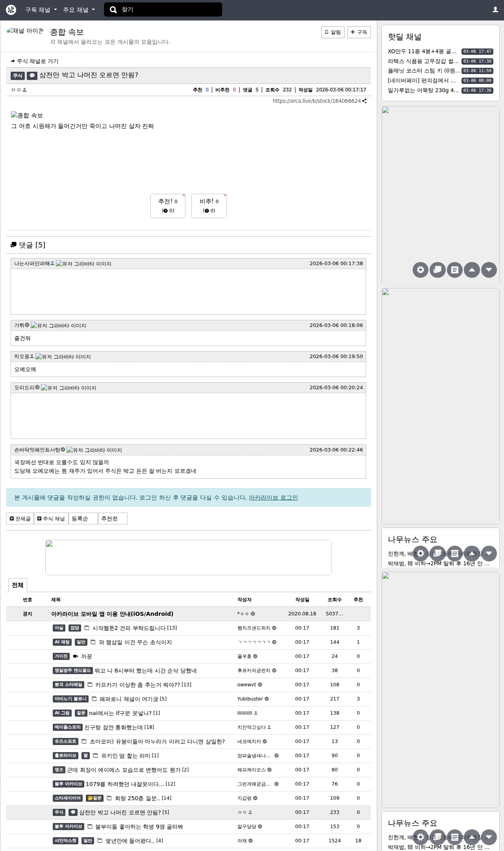504x851 pixels.
Task: Click the gravatar image next to 나는사퍼던파해
Action: 83,264
